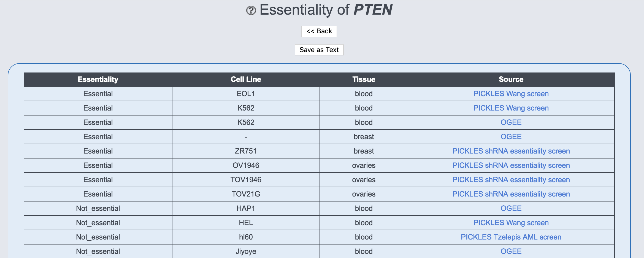This screenshot has height=258, width=644.
Task: Open the OGEE link in Essential K562 row
Action: (511, 122)
